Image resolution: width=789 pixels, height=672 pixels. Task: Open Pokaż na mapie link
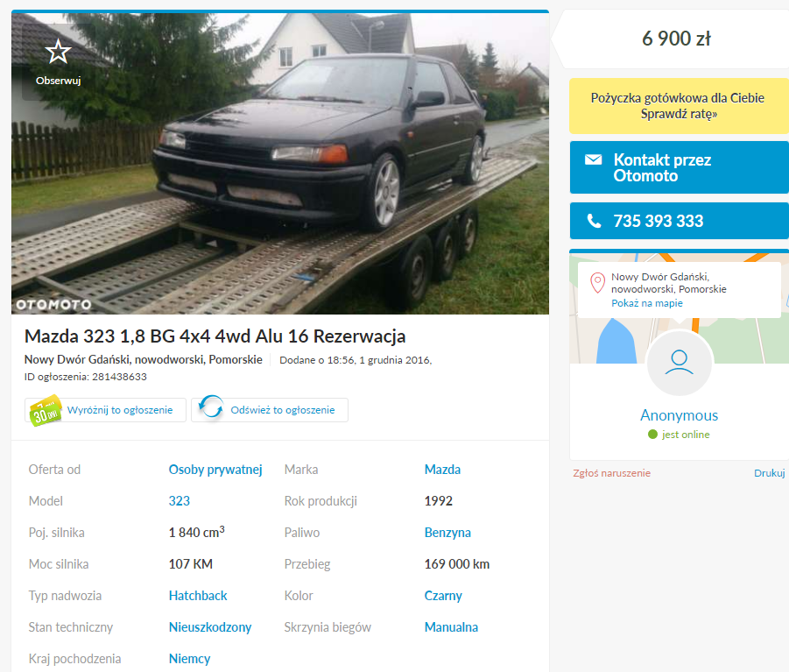point(646,303)
